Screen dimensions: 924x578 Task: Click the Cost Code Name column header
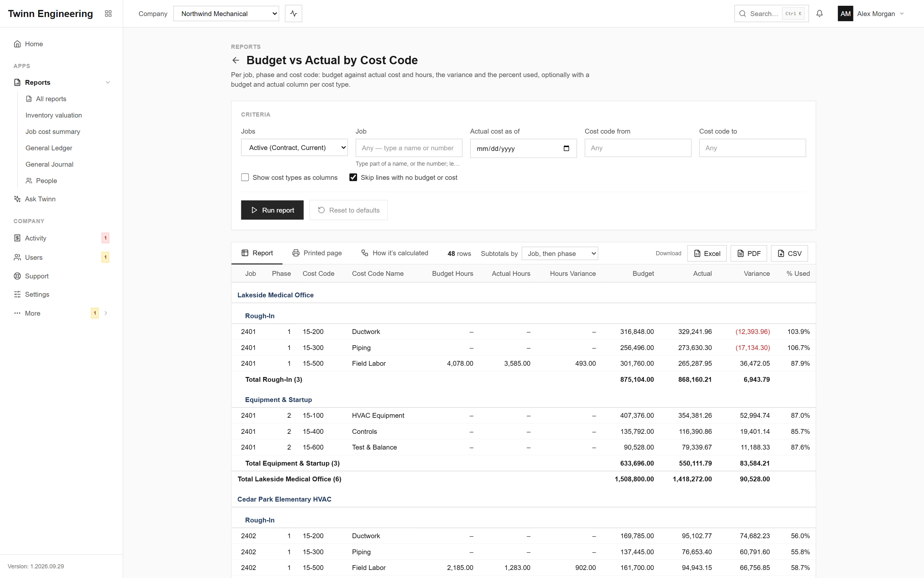tap(378, 274)
